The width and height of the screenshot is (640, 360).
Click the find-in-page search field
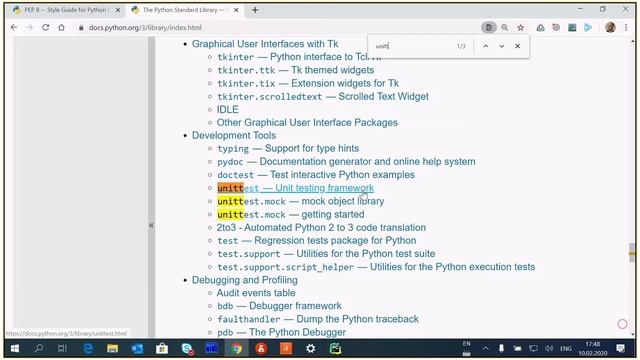[x=412, y=46]
